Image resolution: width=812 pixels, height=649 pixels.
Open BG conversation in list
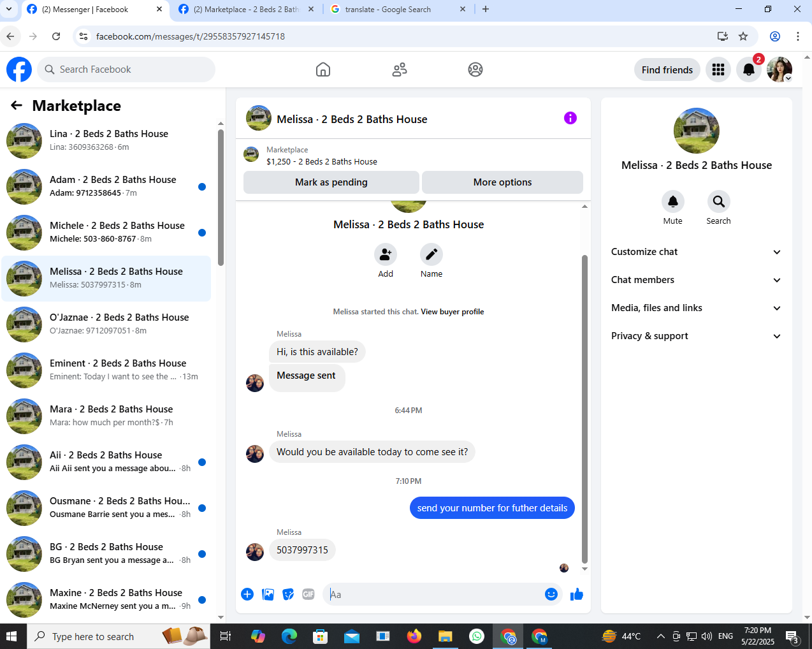(106, 554)
